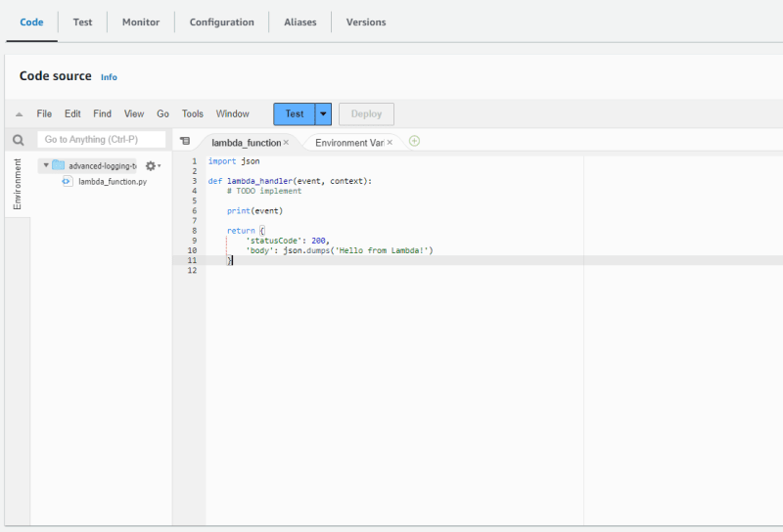Collapse the editor menu bar arrow
Viewport: 783px width, 532px height.
point(19,114)
